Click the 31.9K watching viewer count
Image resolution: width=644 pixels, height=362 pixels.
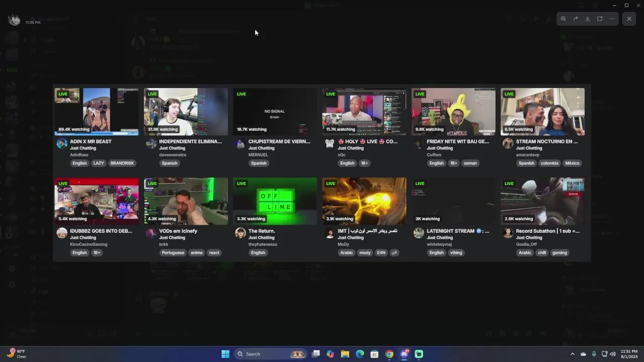(x=163, y=129)
